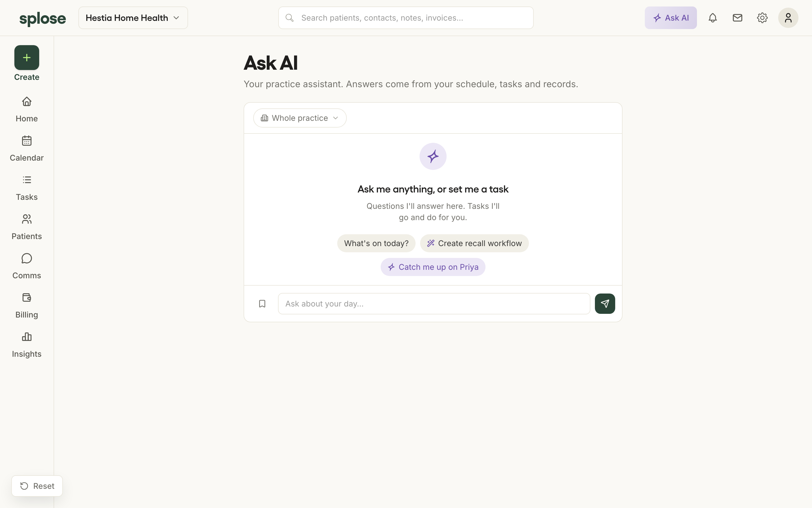
Task: Focus the global search patients field
Action: coord(406,18)
